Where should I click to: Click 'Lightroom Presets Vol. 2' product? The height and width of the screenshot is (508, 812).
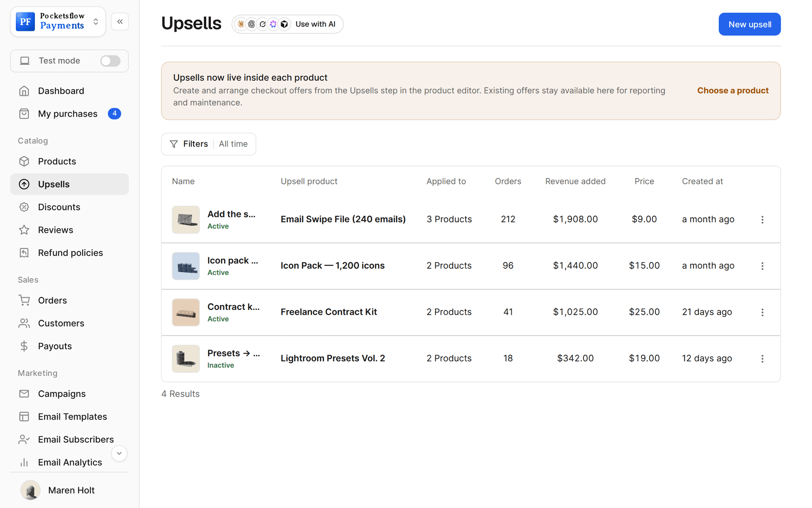333,358
